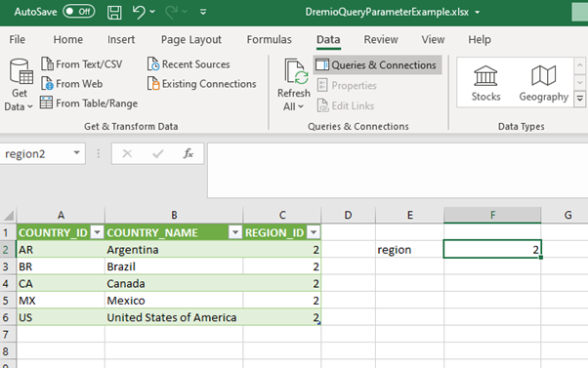The height and width of the screenshot is (368, 588).
Task: Import data From Text/CSV
Action: (81, 64)
